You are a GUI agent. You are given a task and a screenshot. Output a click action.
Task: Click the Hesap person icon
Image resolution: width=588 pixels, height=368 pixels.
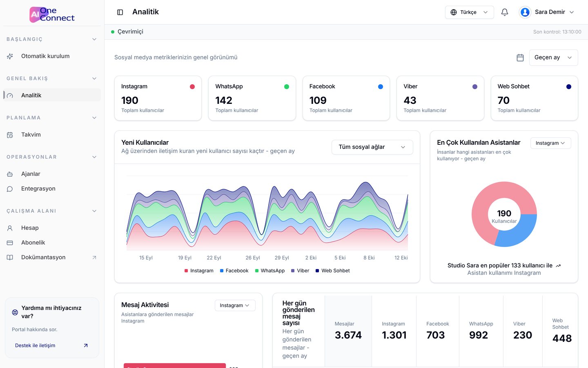(x=10, y=228)
